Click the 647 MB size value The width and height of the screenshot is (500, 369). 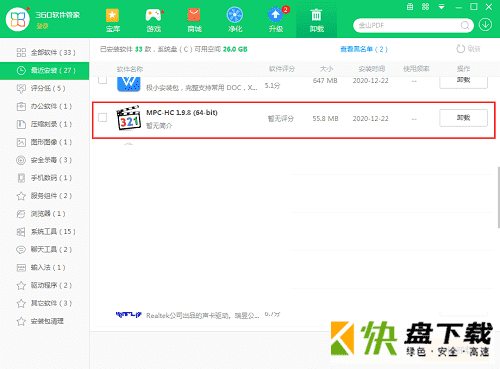tap(325, 81)
